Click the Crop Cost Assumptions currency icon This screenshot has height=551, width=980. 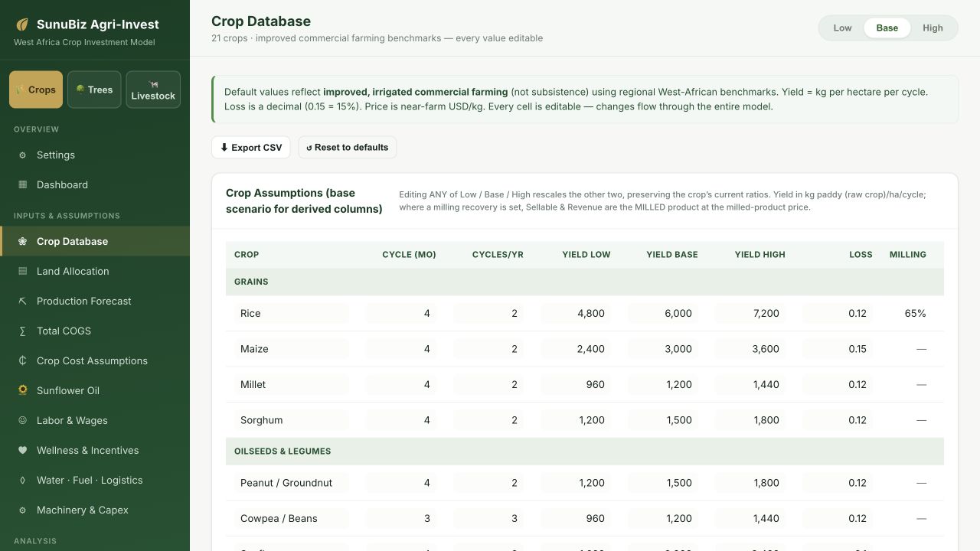click(22, 361)
